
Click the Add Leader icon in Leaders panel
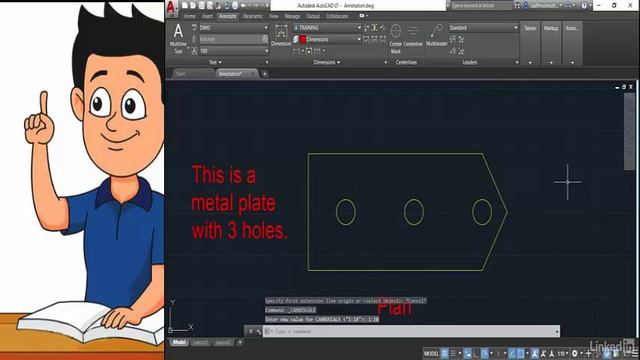[453, 39]
